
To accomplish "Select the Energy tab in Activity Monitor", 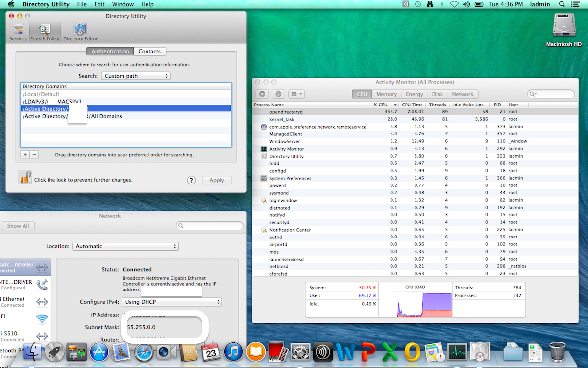I will click(414, 94).
